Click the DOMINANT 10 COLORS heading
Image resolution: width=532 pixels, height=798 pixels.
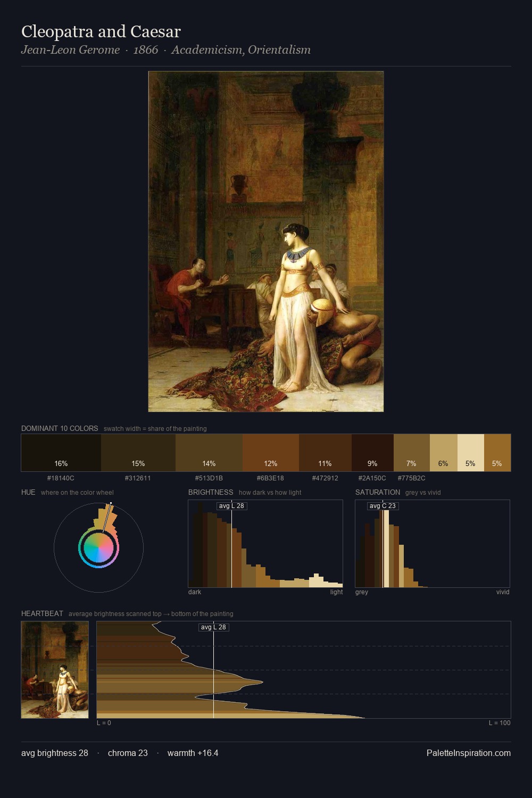60,429
